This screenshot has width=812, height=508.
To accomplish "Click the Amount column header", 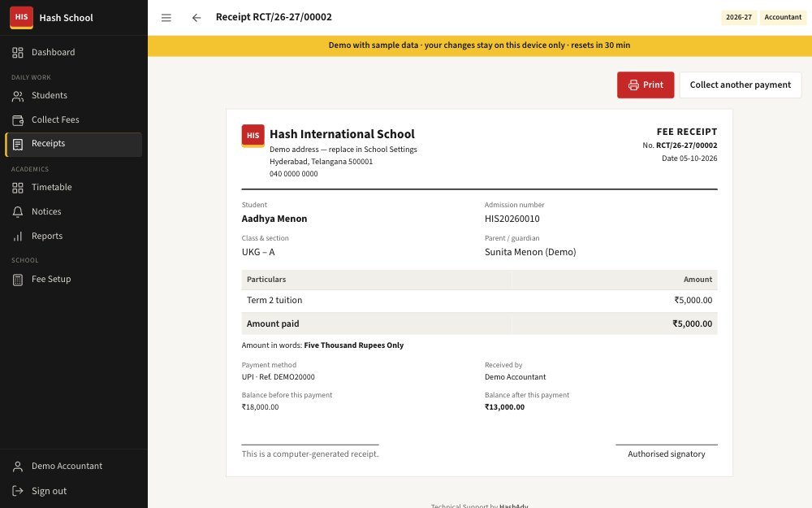I will pos(698,280).
